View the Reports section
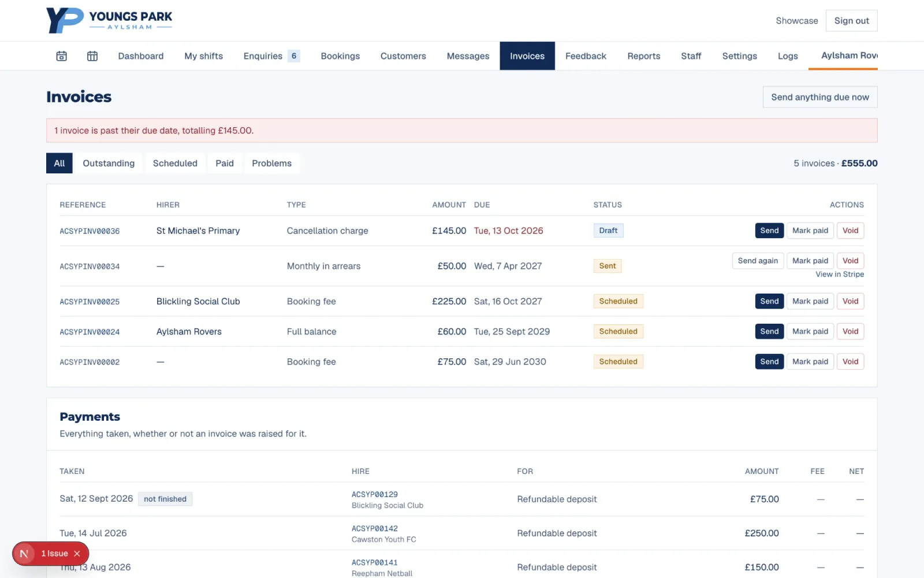The width and height of the screenshot is (924, 578). (644, 56)
